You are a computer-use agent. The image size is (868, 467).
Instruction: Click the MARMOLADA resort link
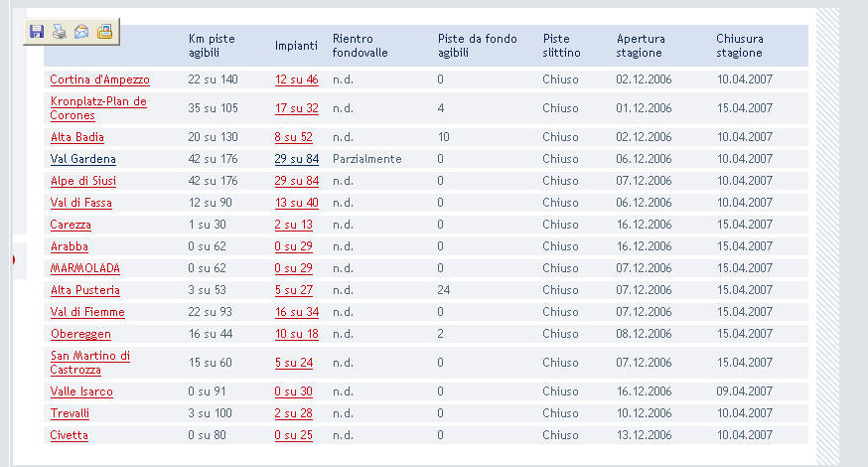pos(85,268)
